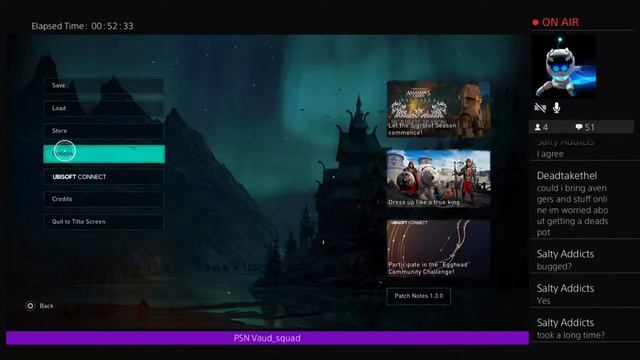This screenshot has width=640, height=360.
Task: Click the Astro Bot broadcaster avatar
Action: (565, 66)
